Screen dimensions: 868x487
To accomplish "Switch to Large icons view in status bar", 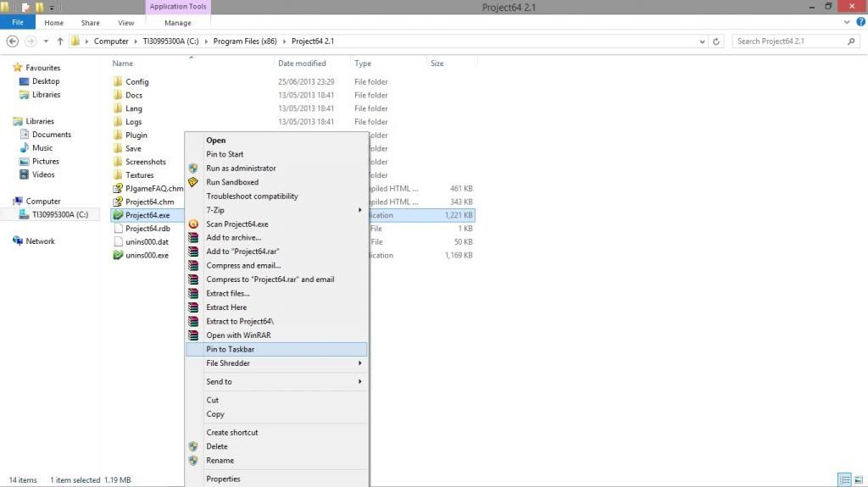I will click(859, 480).
